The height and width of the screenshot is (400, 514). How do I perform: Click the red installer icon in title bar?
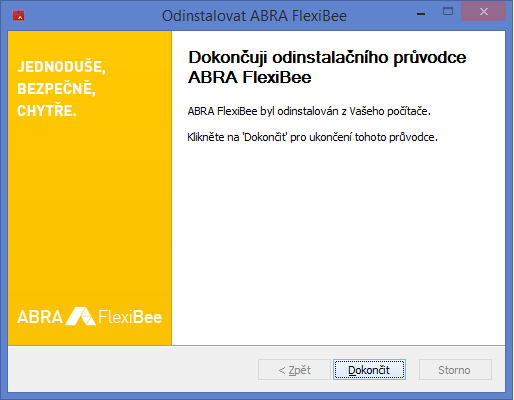click(19, 15)
